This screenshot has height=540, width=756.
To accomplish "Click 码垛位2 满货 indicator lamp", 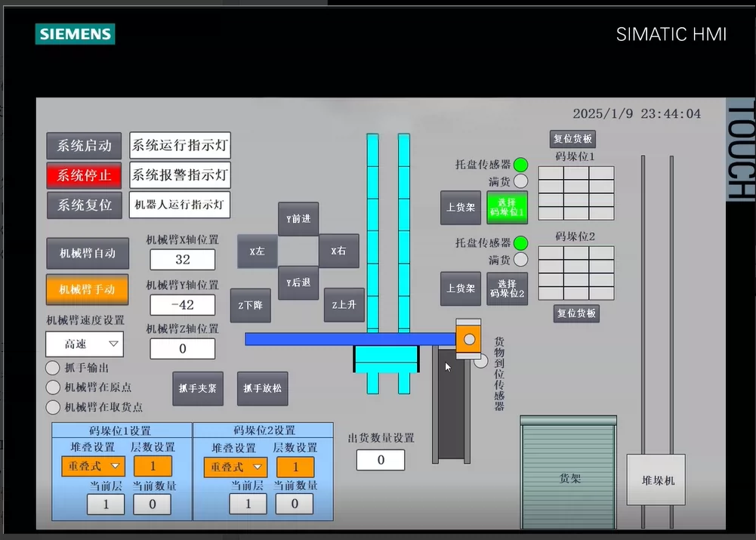I will [520, 259].
